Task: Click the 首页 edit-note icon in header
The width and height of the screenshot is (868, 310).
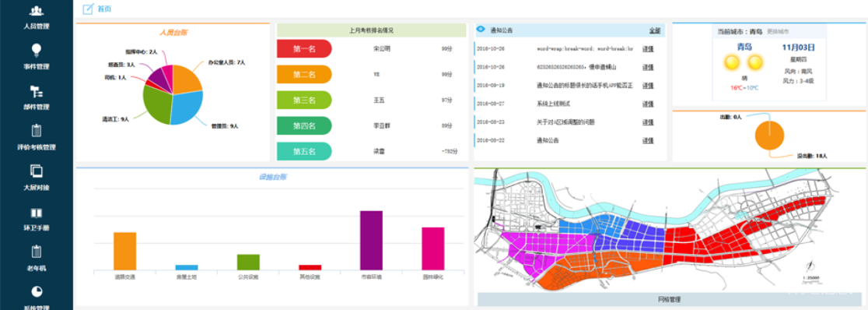Action: pos(87,9)
